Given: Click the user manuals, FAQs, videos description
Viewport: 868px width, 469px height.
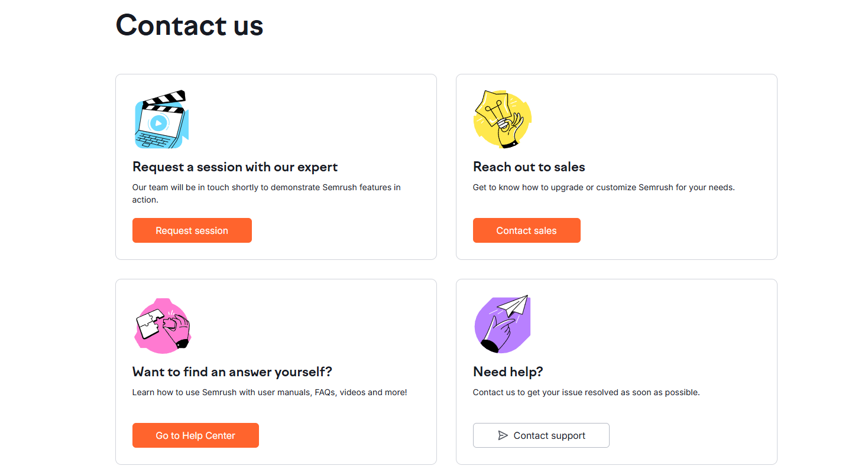Looking at the screenshot, I should click(x=269, y=392).
